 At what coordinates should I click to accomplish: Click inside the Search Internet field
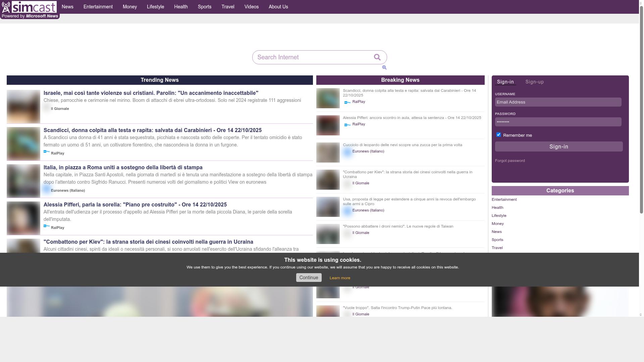point(312,57)
